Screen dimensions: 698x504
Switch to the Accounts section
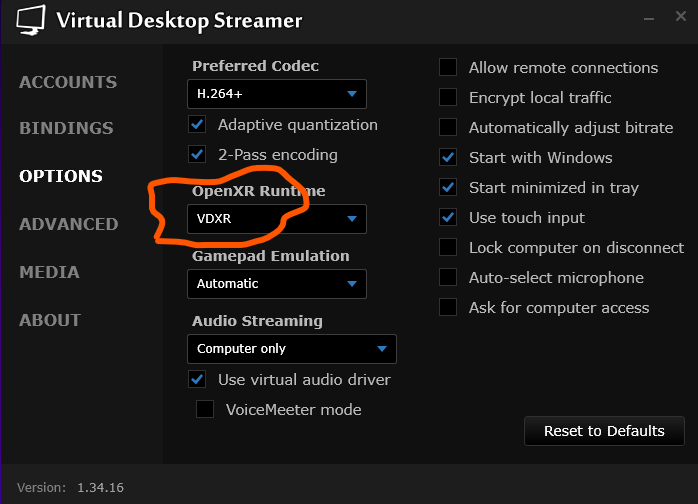pyautogui.click(x=67, y=82)
